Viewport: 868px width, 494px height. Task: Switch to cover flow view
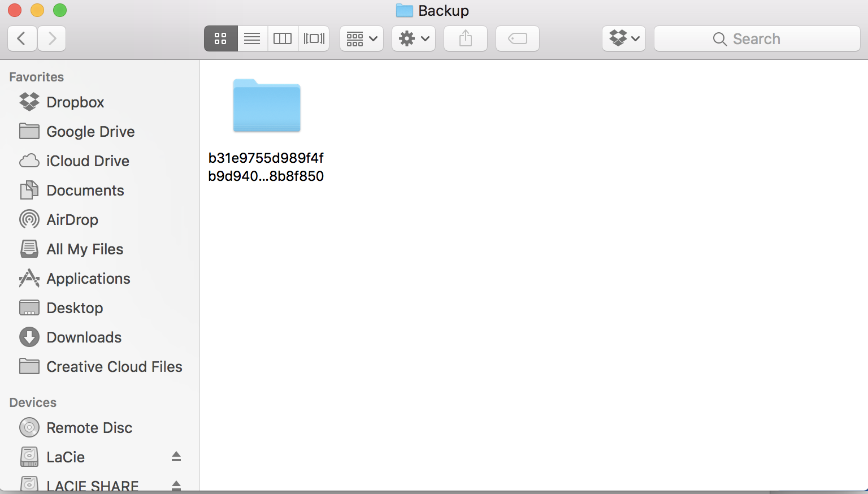pyautogui.click(x=314, y=38)
